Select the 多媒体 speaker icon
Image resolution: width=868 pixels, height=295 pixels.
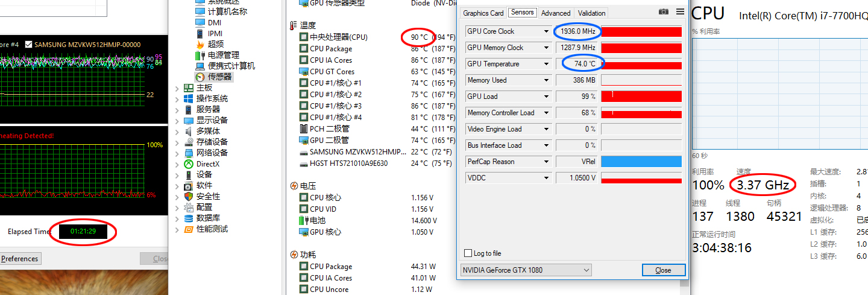coord(189,131)
